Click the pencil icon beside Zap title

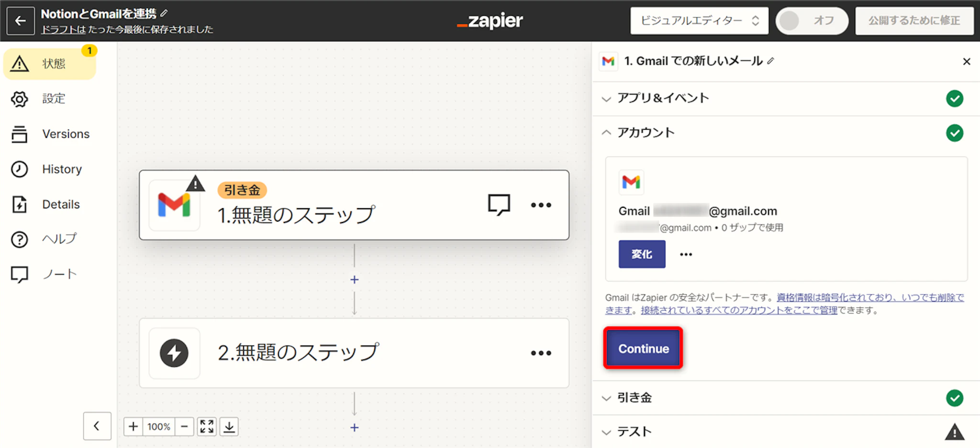[164, 13]
